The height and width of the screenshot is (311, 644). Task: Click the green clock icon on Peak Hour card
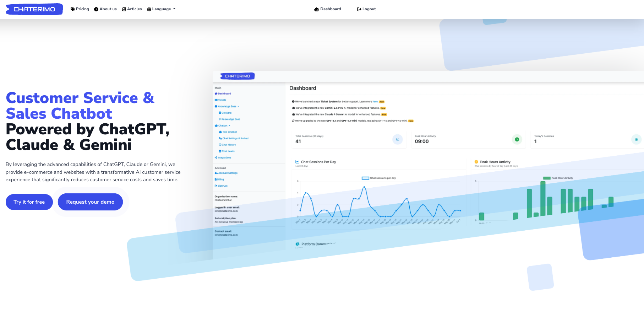pyautogui.click(x=517, y=139)
